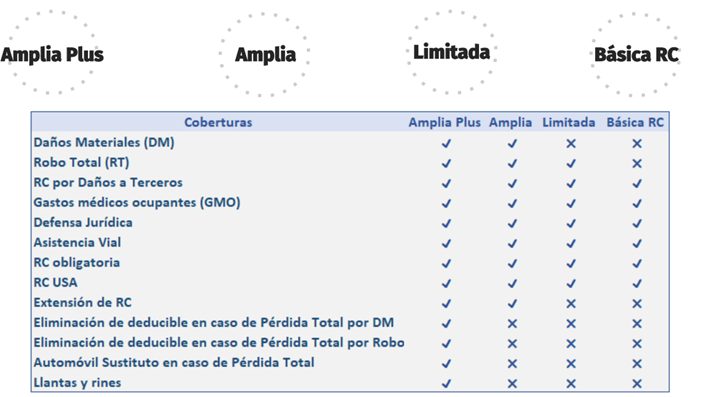The width and height of the screenshot is (701, 397).
Task: Click the Coberturas column header
Action: (x=218, y=122)
